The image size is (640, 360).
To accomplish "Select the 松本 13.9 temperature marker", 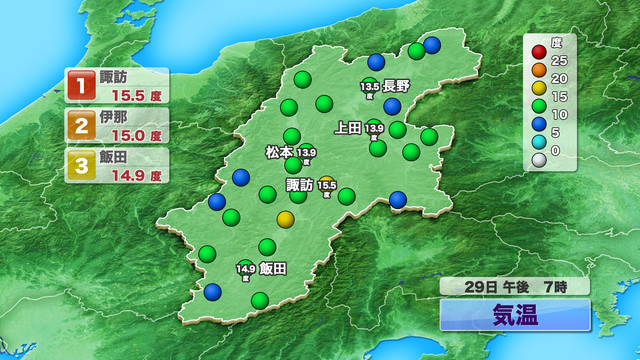I will (x=307, y=154).
